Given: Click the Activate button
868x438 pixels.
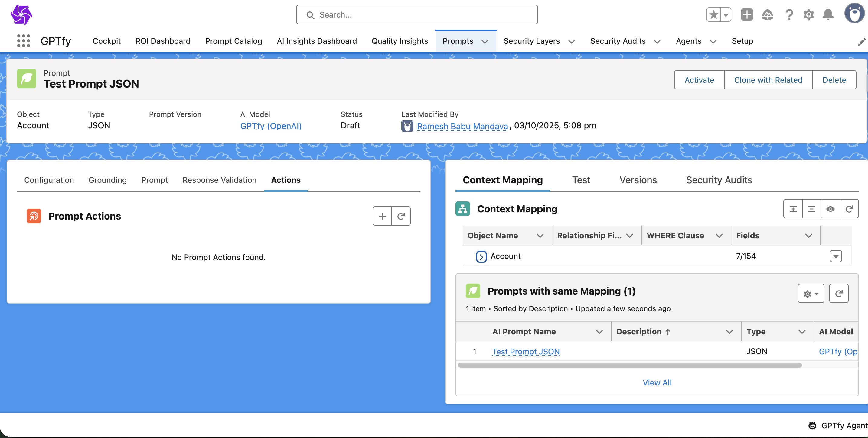Looking at the screenshot, I should 699,80.
